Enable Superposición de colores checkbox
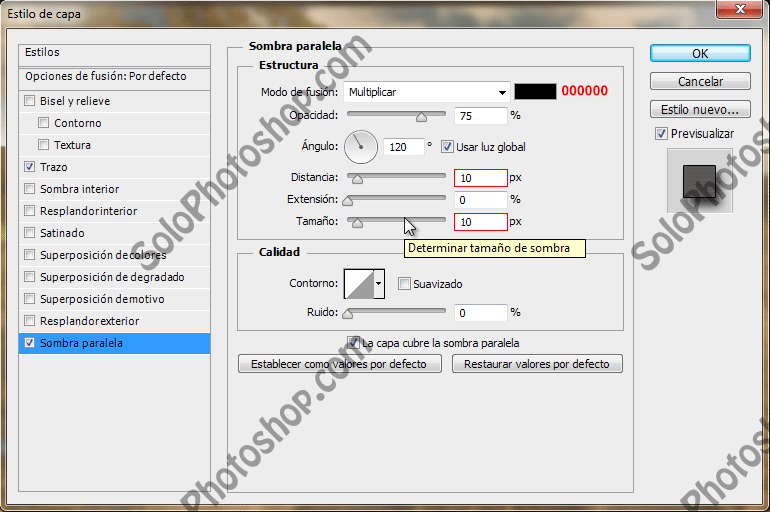Viewport: 770px width, 512px height. pos(30,255)
